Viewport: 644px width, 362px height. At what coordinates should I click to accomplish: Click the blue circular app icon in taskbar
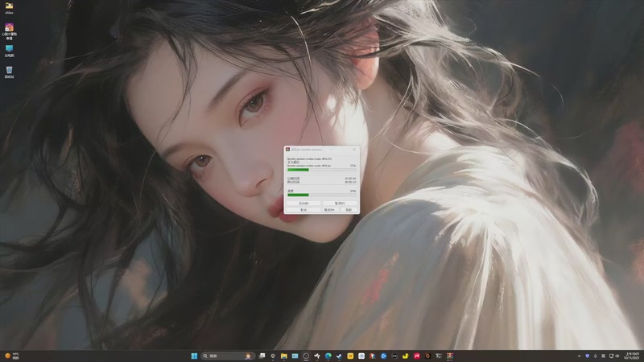[383, 356]
